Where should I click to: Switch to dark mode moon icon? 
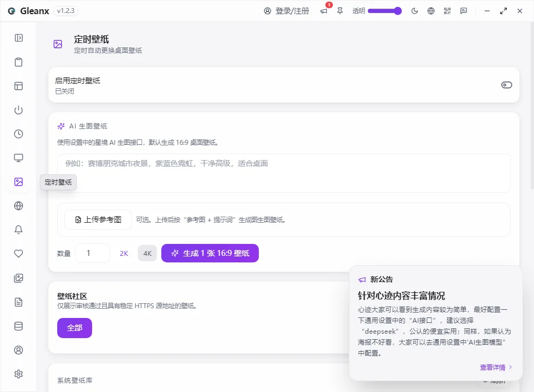click(x=415, y=11)
